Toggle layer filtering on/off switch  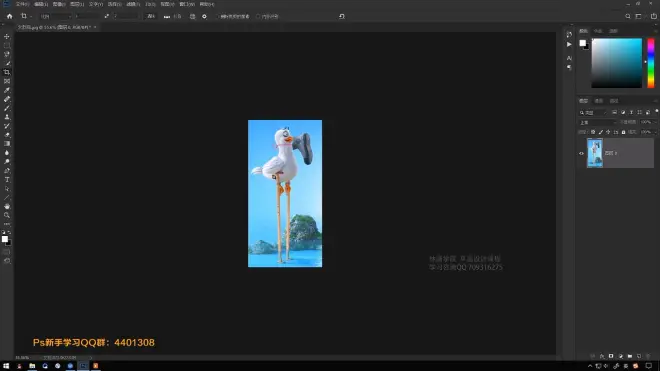pyautogui.click(x=656, y=112)
